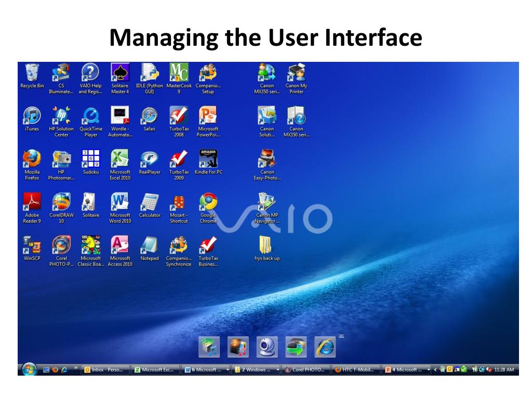Open Microsoft Access 2010 icon

point(120,251)
